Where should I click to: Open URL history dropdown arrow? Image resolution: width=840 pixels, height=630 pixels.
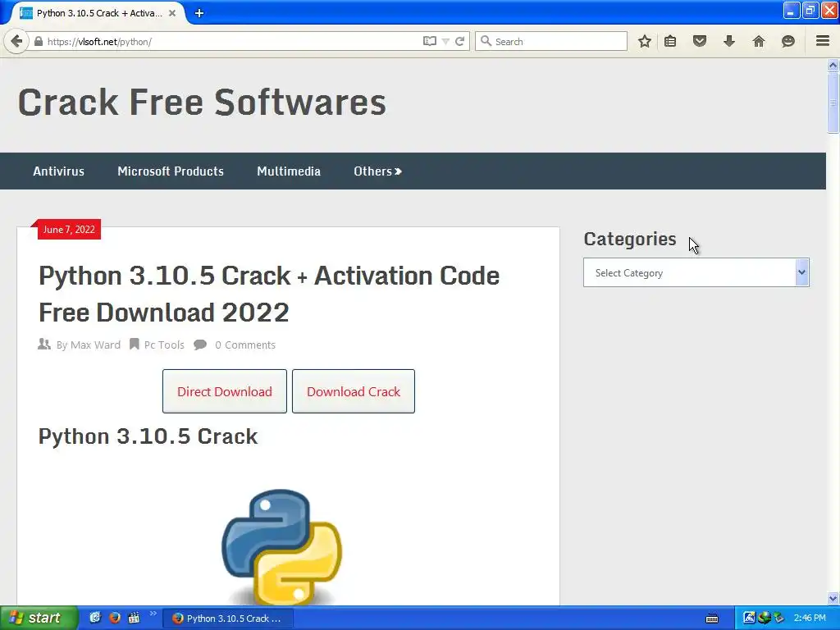point(445,41)
